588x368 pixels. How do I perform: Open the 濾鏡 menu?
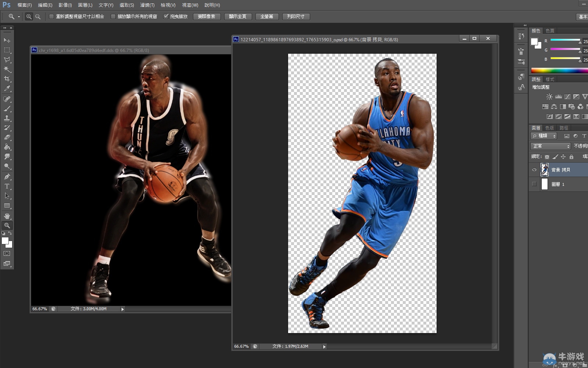pyautogui.click(x=147, y=5)
